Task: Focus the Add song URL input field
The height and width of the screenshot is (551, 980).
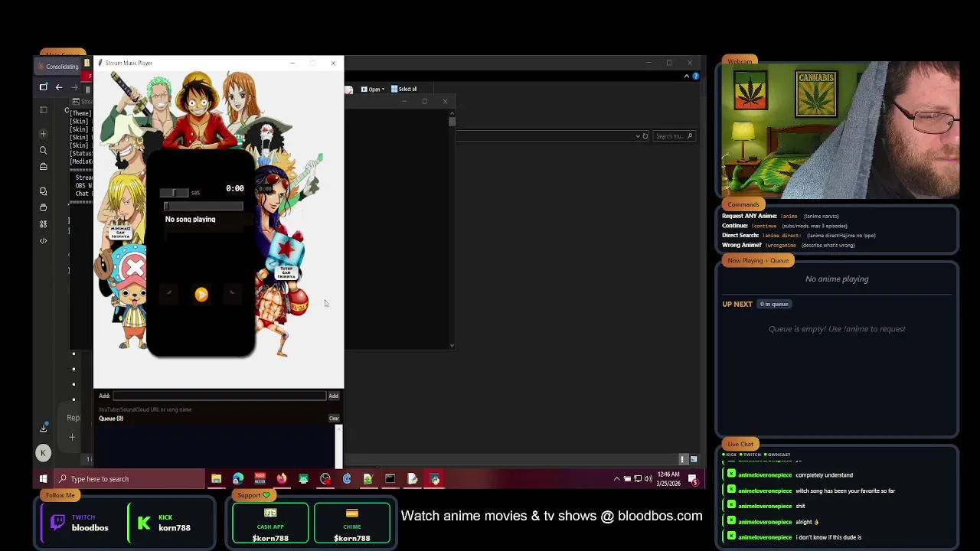Action: [x=219, y=396]
